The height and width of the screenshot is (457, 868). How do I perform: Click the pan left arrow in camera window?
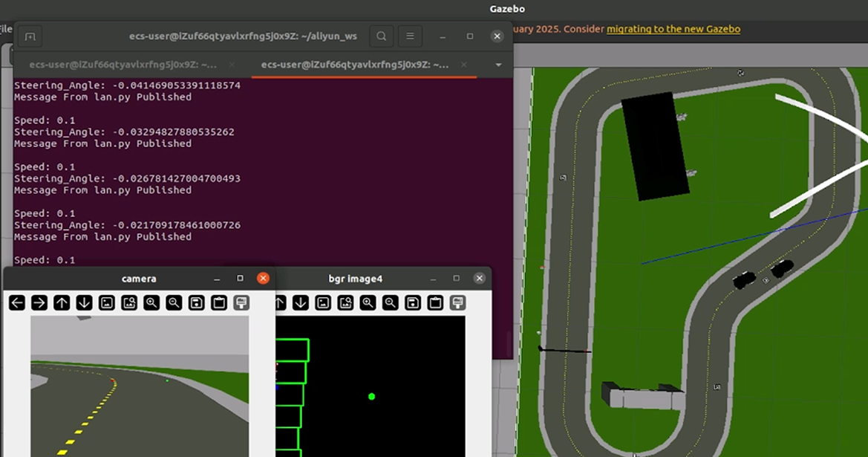17,302
